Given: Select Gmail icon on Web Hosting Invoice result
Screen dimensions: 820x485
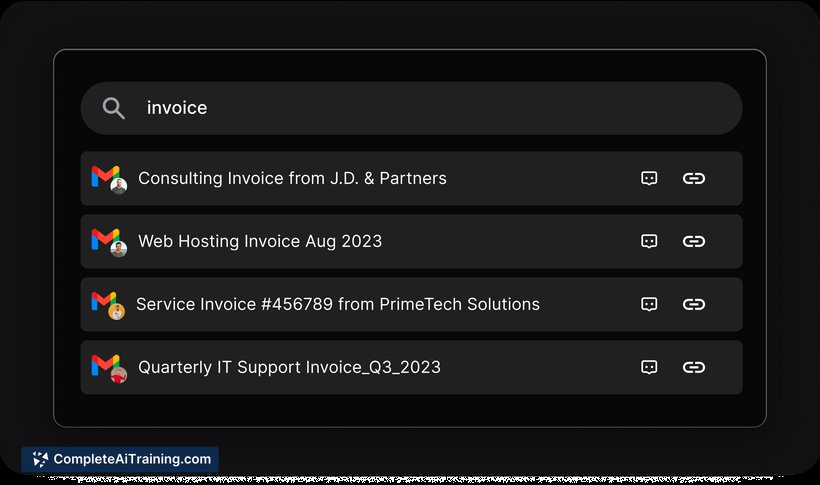Looking at the screenshot, I should coord(105,239).
